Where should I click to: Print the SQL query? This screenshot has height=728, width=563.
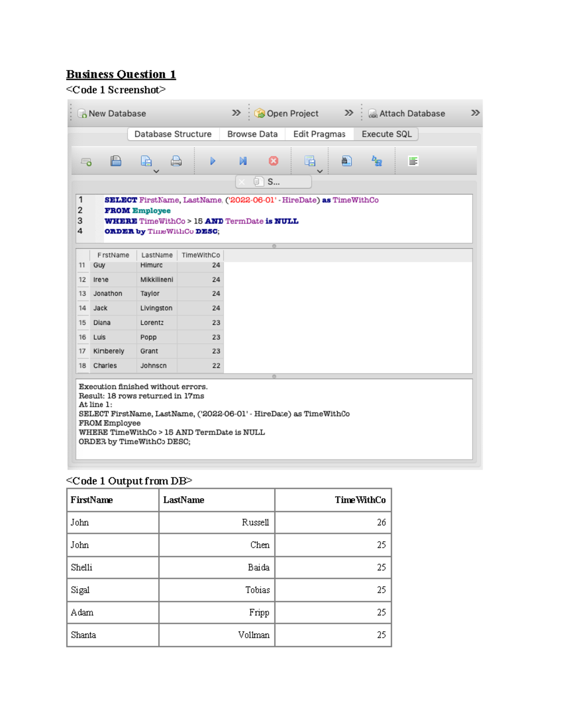pyautogui.click(x=175, y=161)
